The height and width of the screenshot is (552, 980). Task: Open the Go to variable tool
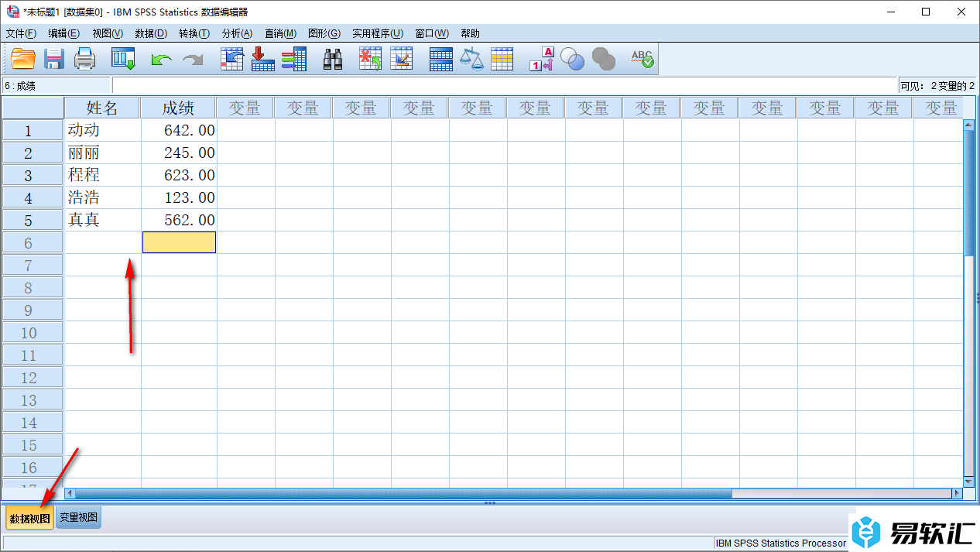[263, 59]
